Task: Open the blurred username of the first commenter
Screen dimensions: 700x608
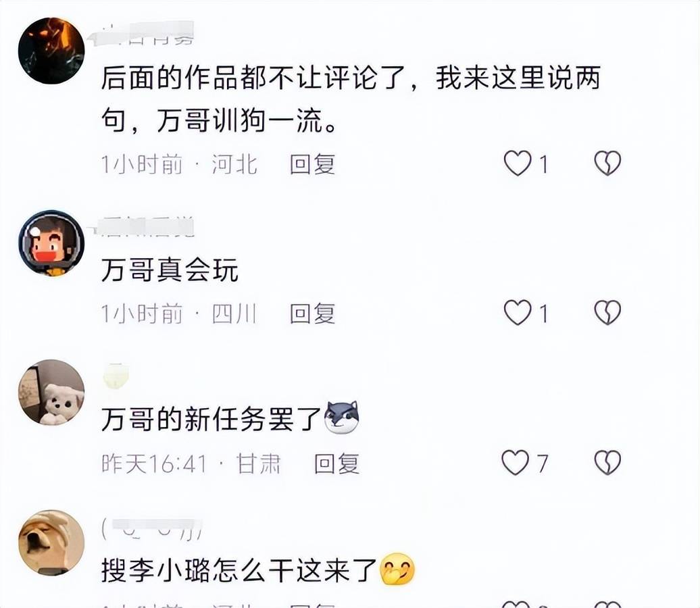Action: coord(142,34)
